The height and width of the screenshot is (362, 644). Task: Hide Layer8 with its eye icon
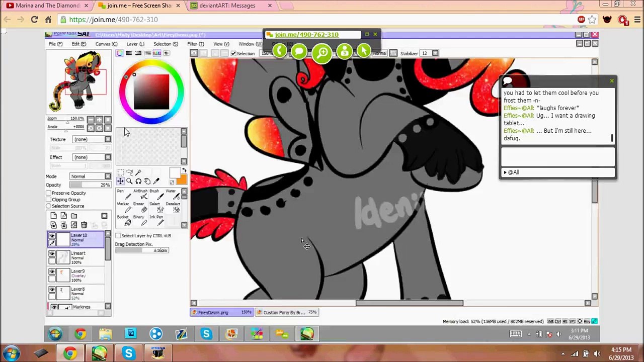[x=52, y=290]
